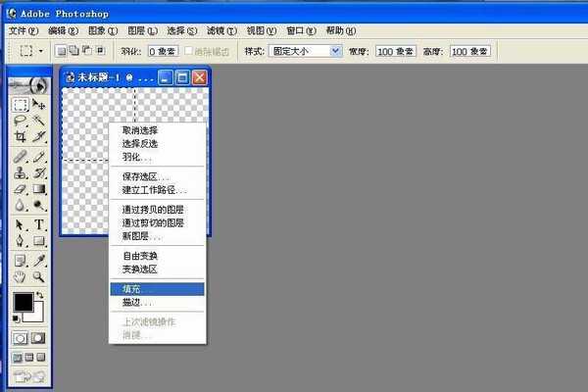588x392 pixels.
Task: Set New Selection mode in options bar
Action: [x=61, y=50]
